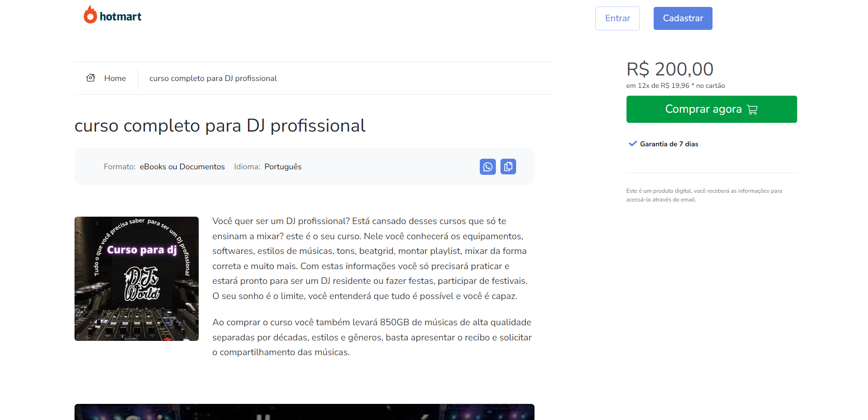Go to Home via breadcrumb link
Screen dimensions: 868x420
115,79
